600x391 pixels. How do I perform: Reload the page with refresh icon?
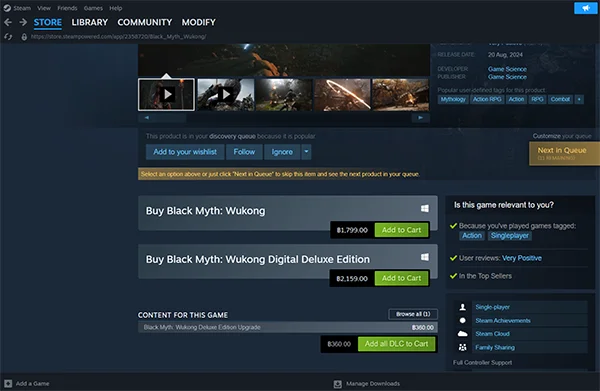(8, 37)
